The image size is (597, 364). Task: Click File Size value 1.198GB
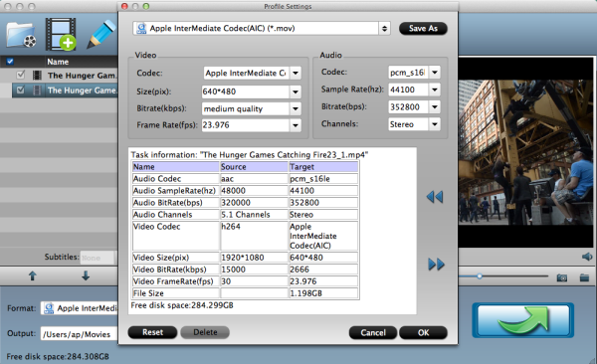[323, 293]
